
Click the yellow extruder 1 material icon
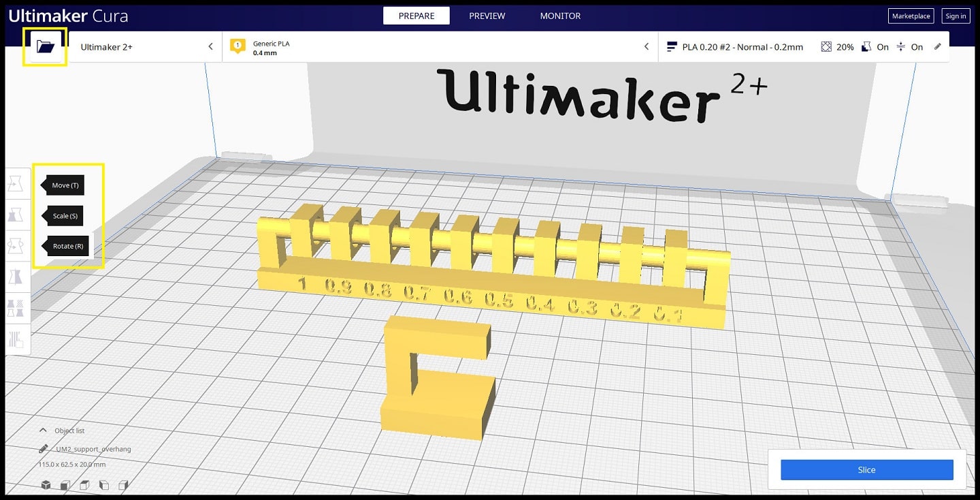(x=238, y=47)
